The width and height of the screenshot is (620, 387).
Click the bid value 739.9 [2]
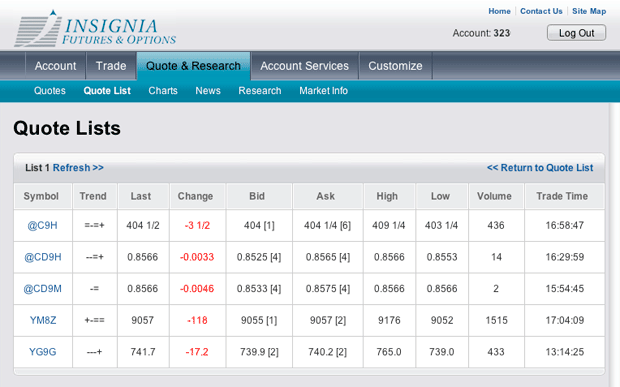click(259, 352)
